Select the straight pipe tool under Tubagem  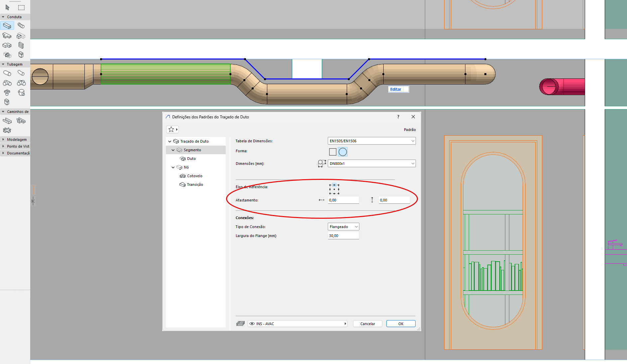(x=7, y=73)
